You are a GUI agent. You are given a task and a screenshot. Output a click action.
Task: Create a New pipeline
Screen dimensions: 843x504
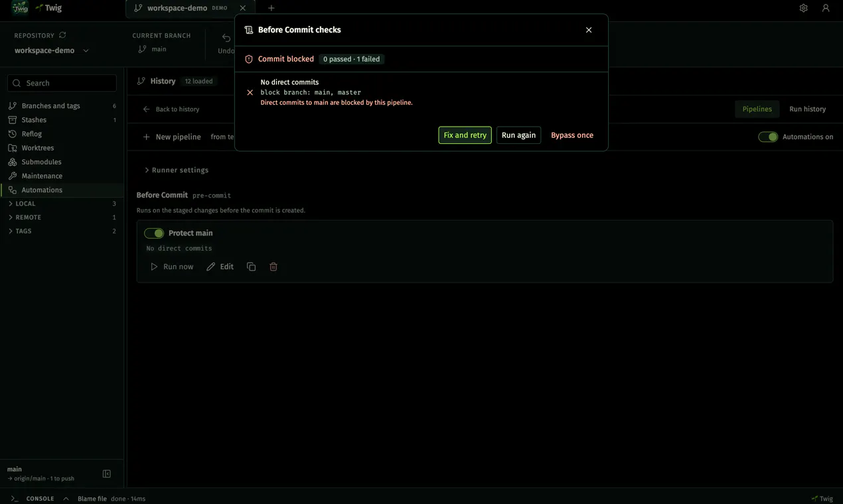tap(172, 137)
